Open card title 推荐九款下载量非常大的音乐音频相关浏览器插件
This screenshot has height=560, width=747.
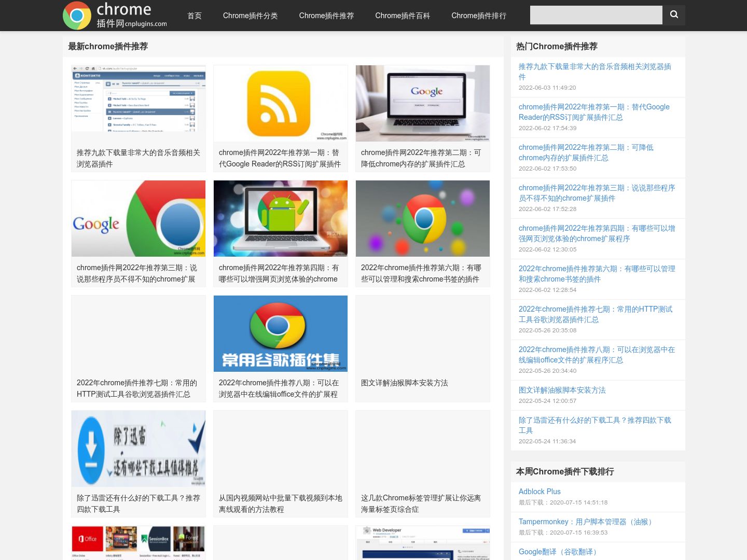click(139, 158)
